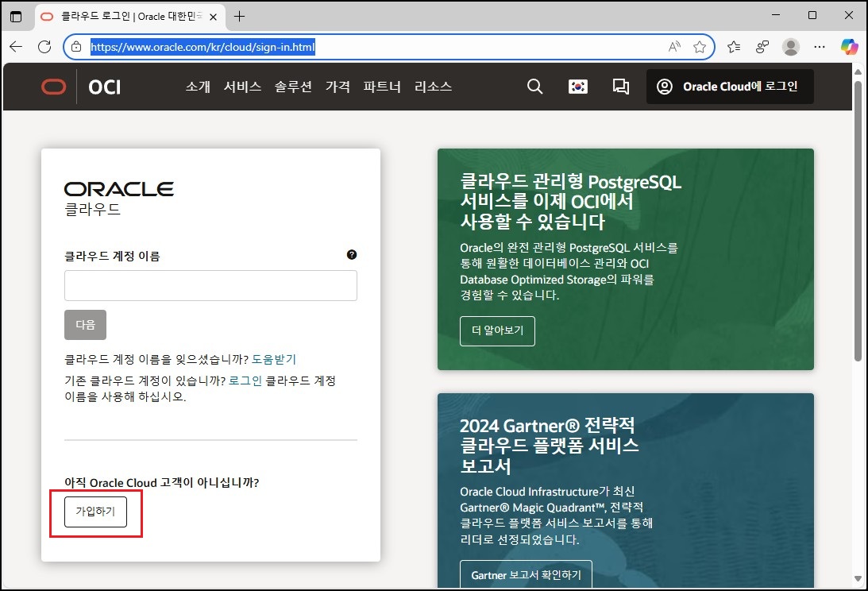The image size is (868, 591).
Task: Click 아직 Oracle Cloud 고객이 아니십니까? text
Action: coord(162,482)
